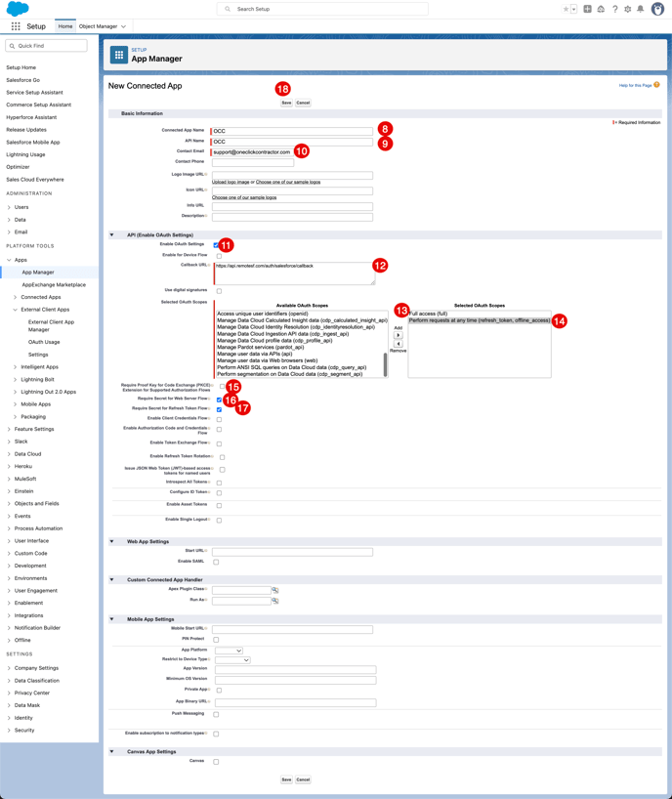The height and width of the screenshot is (799, 672).
Task: Click the Apex Plugin Class lookup icon
Action: (275, 590)
